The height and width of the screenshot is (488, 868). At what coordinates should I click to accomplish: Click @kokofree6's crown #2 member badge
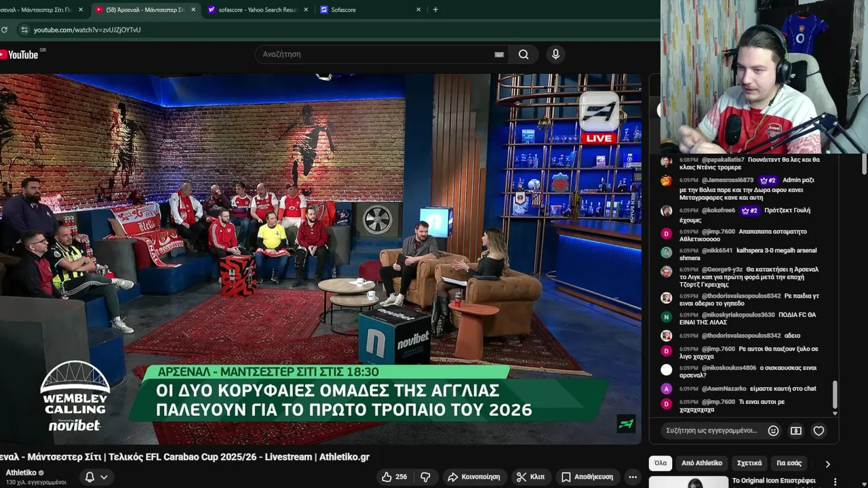tap(750, 211)
